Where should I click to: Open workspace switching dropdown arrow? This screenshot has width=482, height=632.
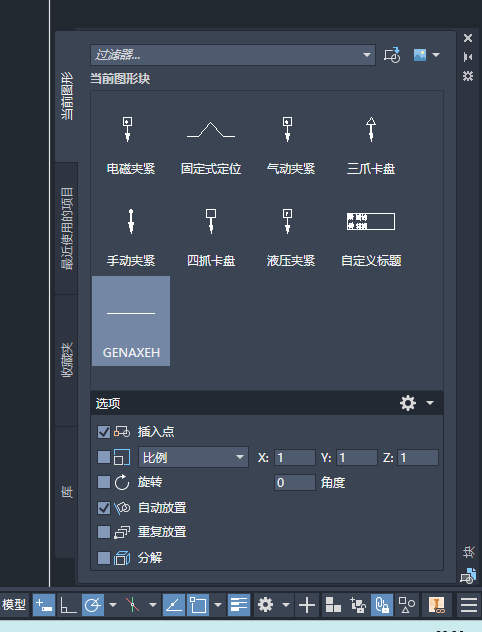(x=286, y=605)
